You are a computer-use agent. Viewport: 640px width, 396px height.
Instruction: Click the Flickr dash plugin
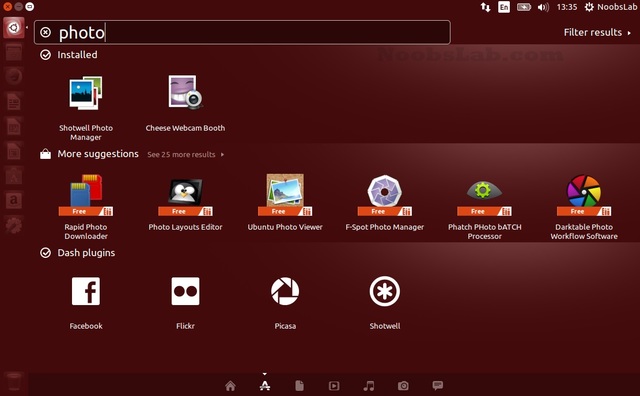pos(185,303)
